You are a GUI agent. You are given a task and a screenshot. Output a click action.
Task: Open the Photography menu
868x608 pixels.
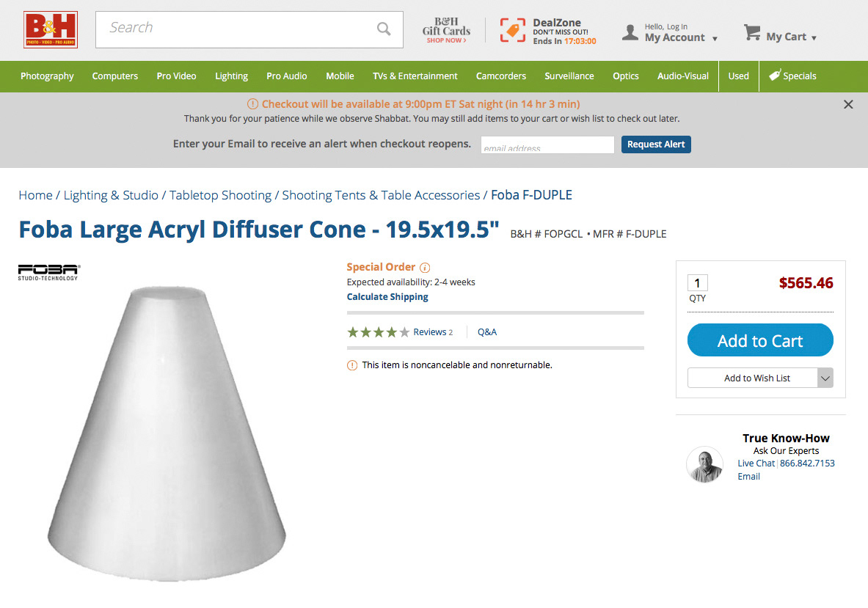click(47, 76)
